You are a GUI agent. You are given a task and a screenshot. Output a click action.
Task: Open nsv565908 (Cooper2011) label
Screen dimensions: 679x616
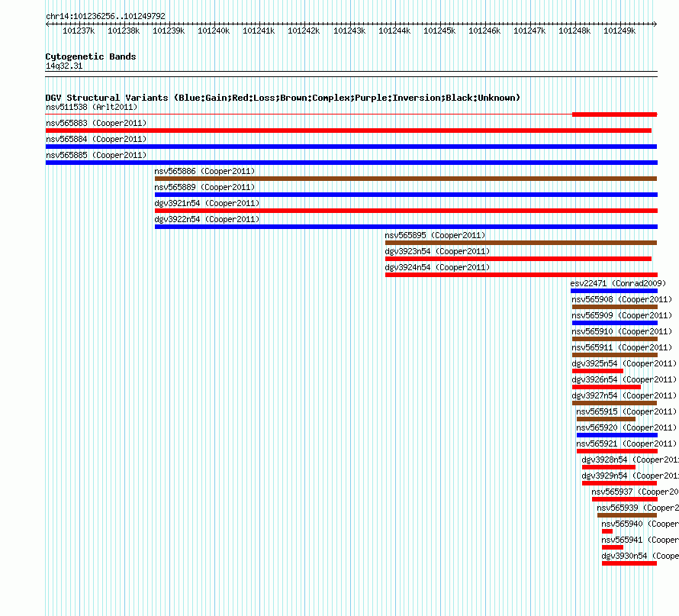[622, 299]
